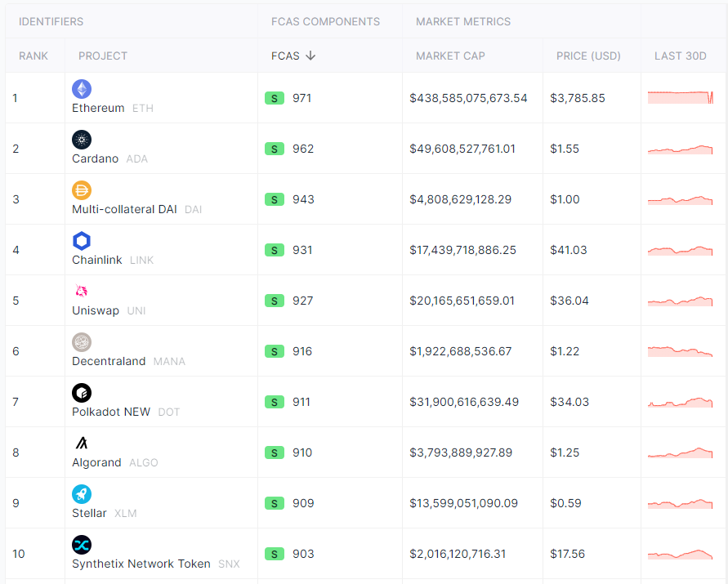The image size is (728, 584).
Task: Click the S grade badge for Polkadot
Action: pos(275,402)
